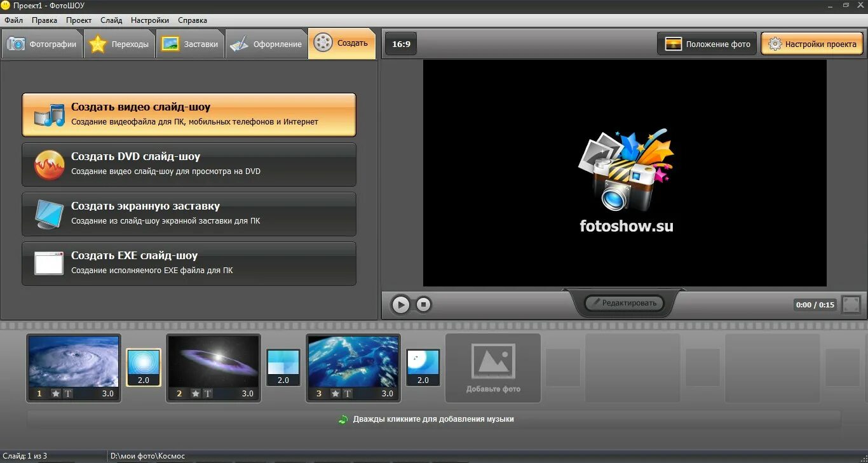This screenshot has width=868, height=463.
Task: Select the Создать tab
Action: pyautogui.click(x=342, y=44)
